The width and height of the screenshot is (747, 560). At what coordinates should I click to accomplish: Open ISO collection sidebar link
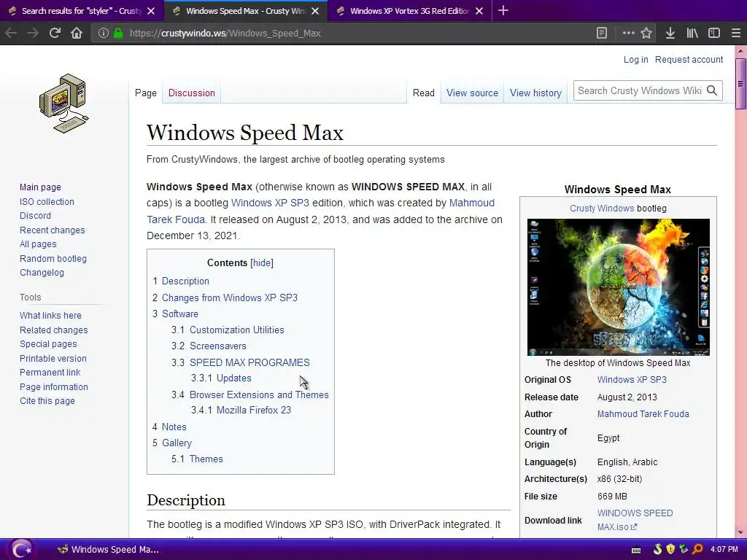point(47,201)
